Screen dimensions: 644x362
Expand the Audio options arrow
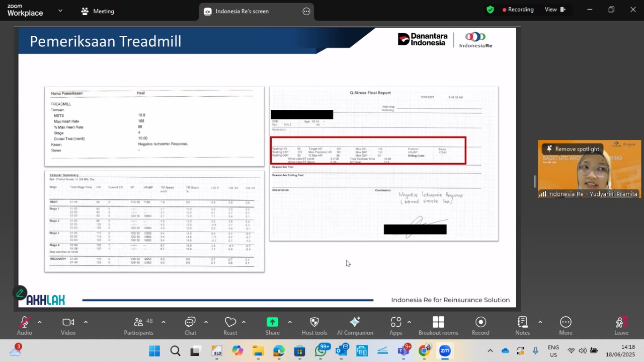40,322
